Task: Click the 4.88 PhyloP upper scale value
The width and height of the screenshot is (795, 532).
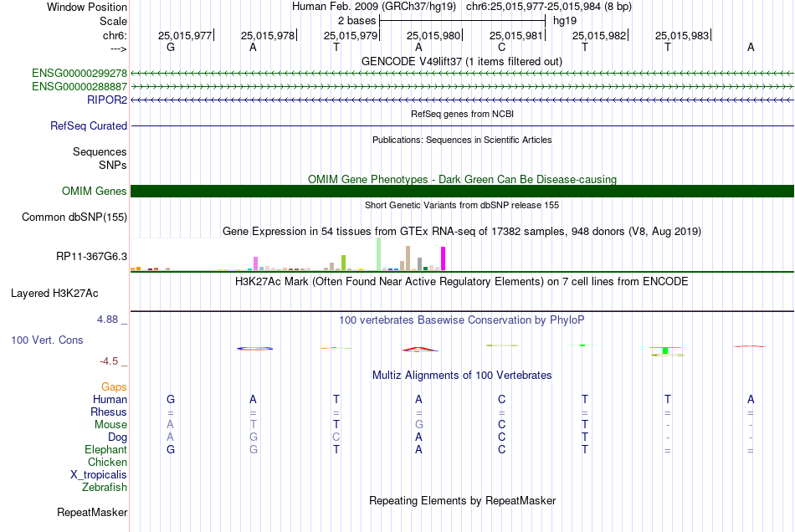Action: point(107,320)
